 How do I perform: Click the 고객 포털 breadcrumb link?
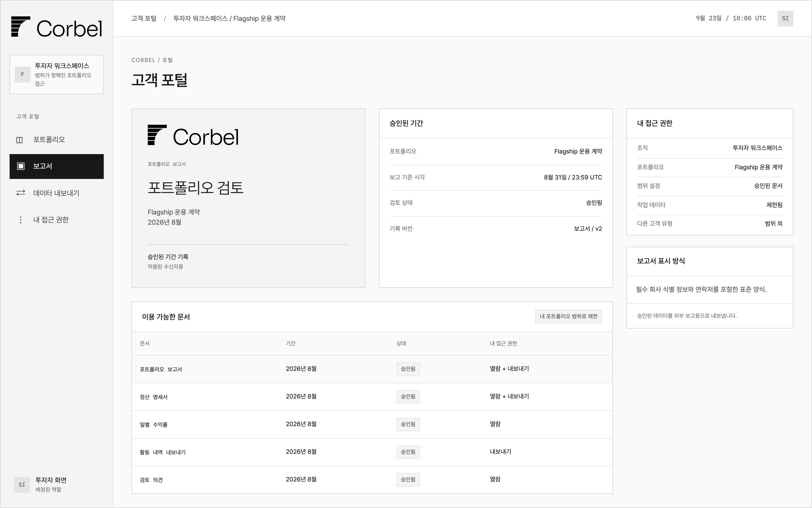tap(144, 18)
